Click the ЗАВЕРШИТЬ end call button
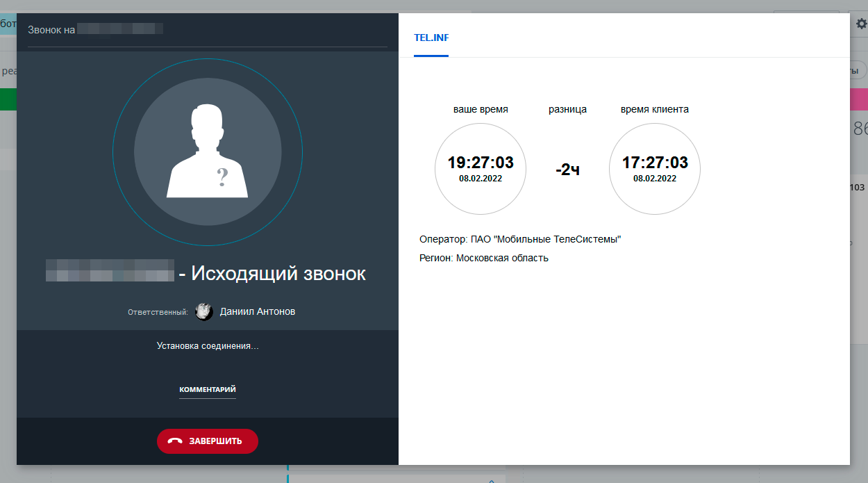The image size is (868, 483). pyautogui.click(x=207, y=441)
